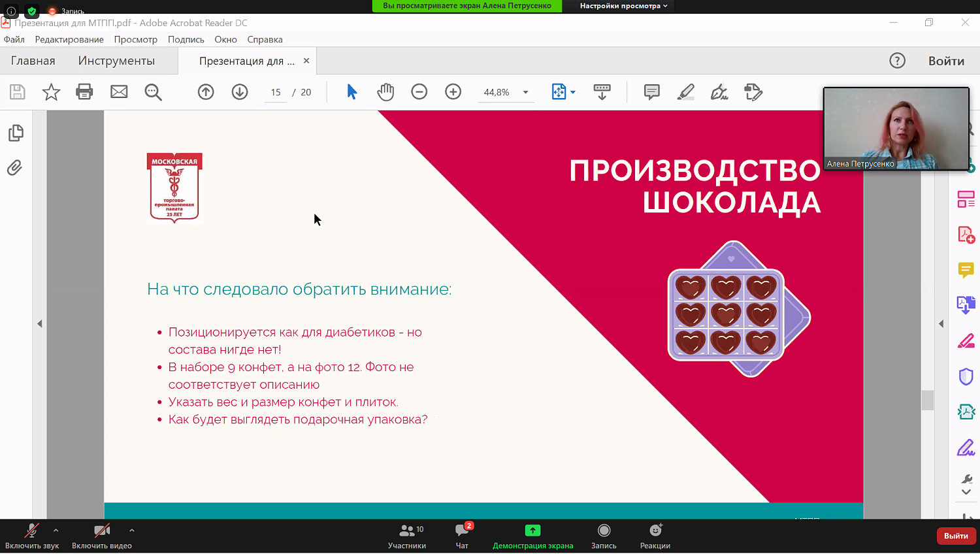Open More Tools wrench icon
This screenshot has width=980, height=554.
pyautogui.click(x=967, y=479)
